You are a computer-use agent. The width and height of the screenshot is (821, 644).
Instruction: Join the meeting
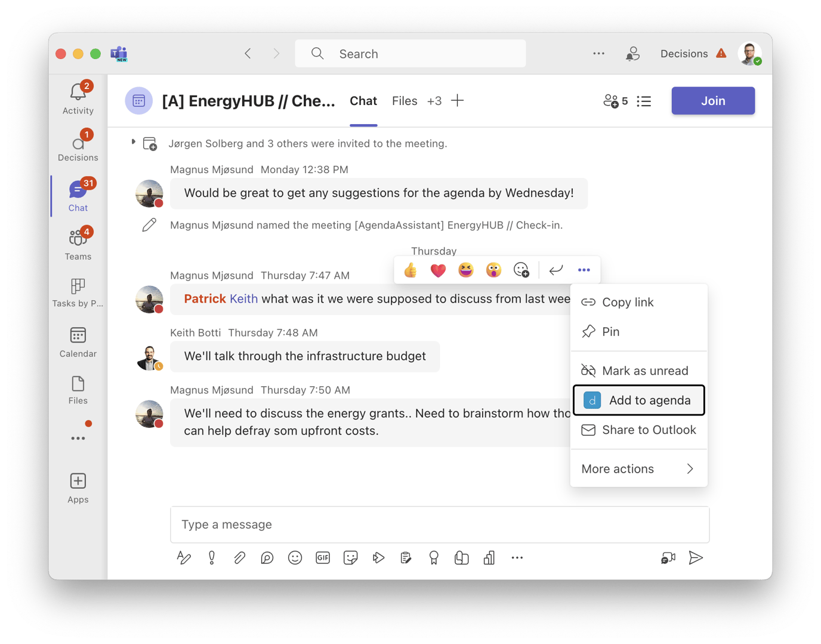713,101
